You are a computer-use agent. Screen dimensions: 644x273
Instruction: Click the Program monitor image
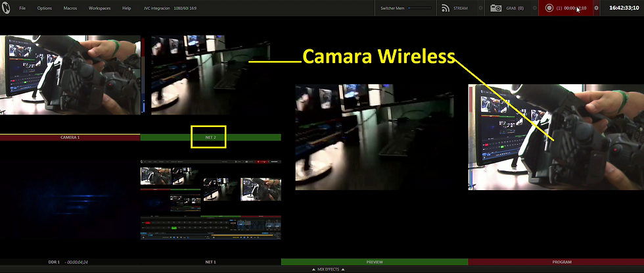click(556, 137)
